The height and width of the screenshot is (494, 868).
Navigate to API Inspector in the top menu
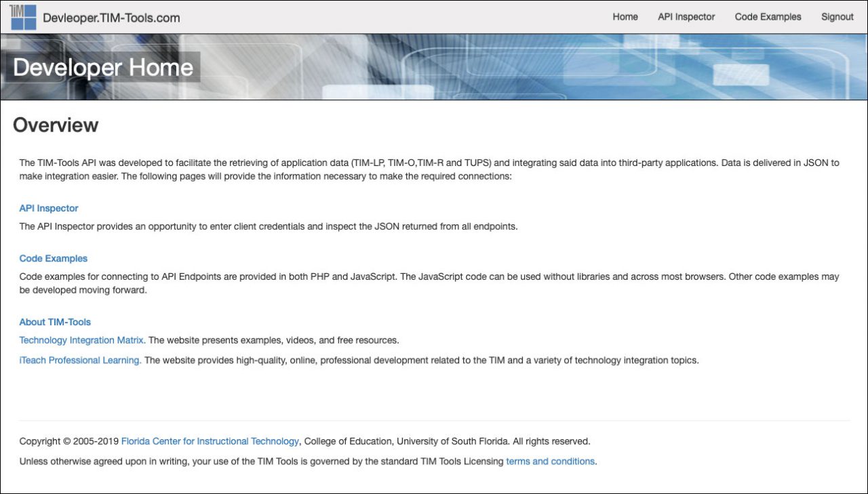point(686,16)
